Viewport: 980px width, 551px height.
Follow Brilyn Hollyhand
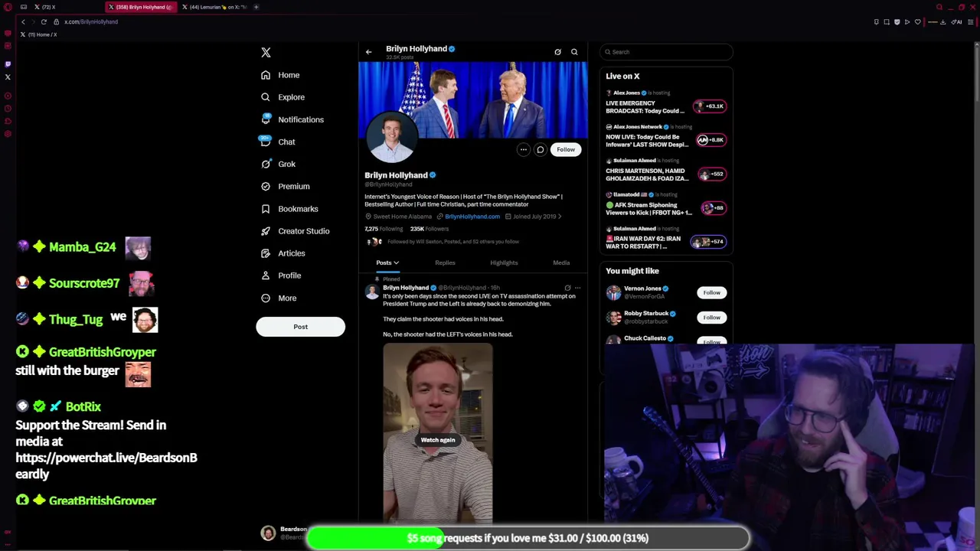[x=566, y=150]
